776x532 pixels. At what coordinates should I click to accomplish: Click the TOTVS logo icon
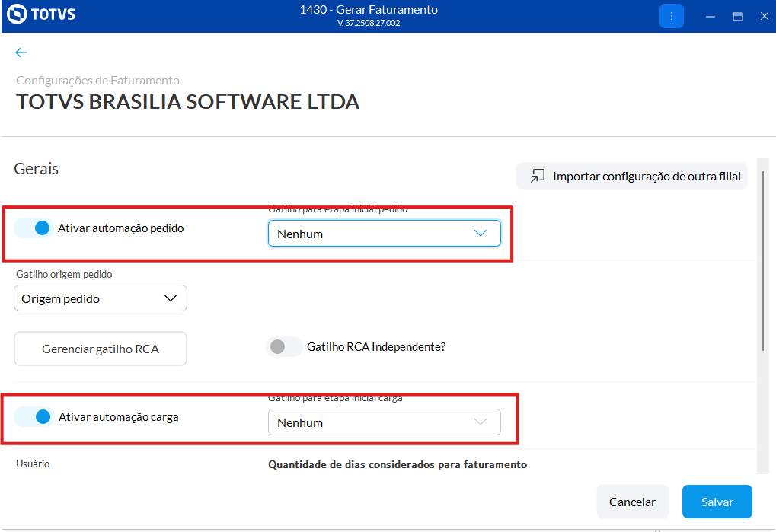[x=17, y=14]
